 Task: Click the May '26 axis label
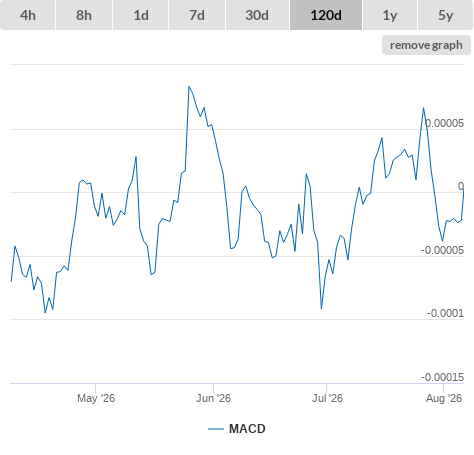[96, 398]
